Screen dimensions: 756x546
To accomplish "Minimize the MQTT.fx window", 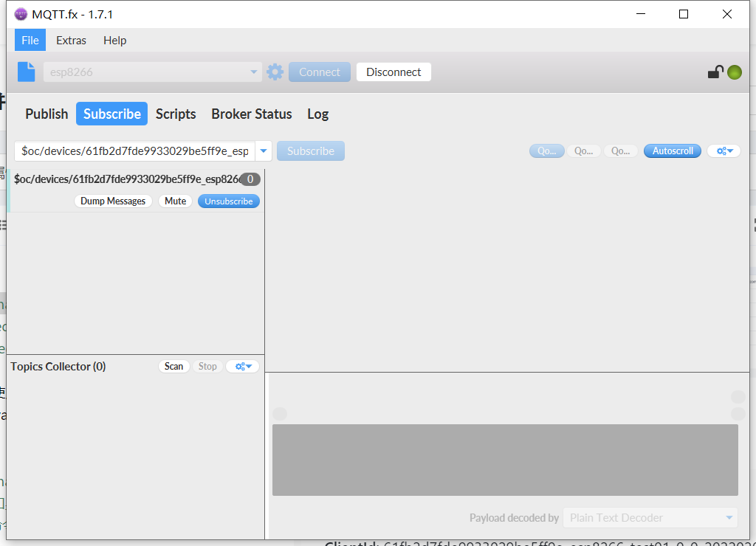I will tap(640, 14).
